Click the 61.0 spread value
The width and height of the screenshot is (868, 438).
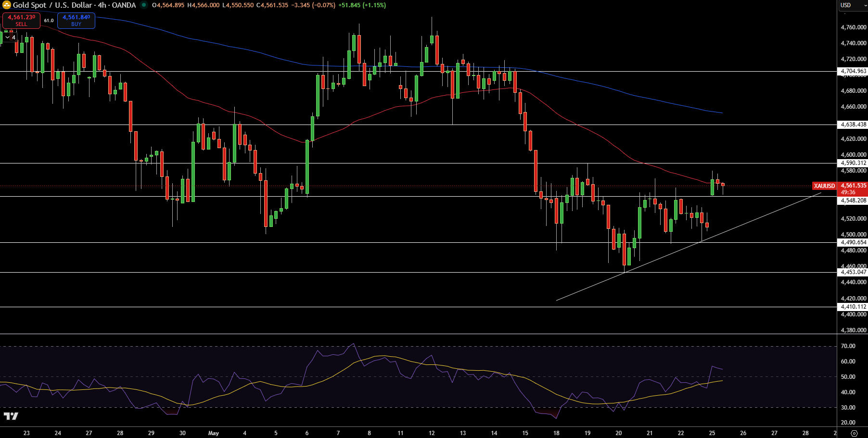click(49, 21)
